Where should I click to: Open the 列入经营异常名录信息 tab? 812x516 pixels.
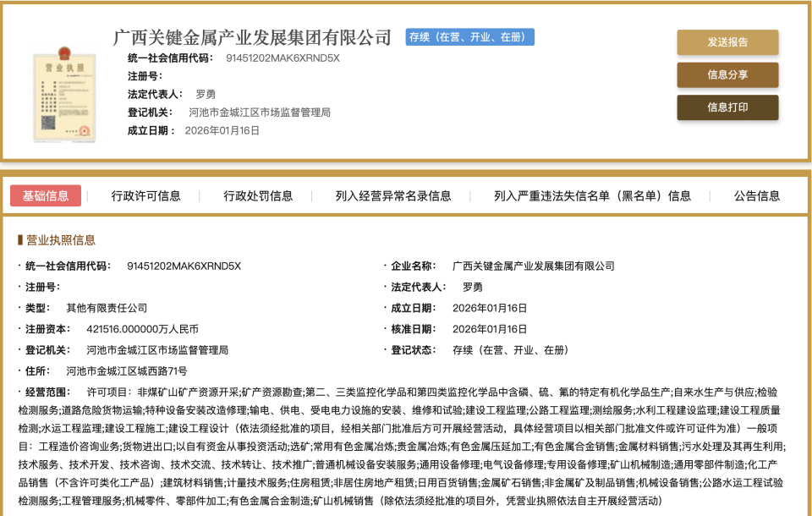(x=393, y=196)
